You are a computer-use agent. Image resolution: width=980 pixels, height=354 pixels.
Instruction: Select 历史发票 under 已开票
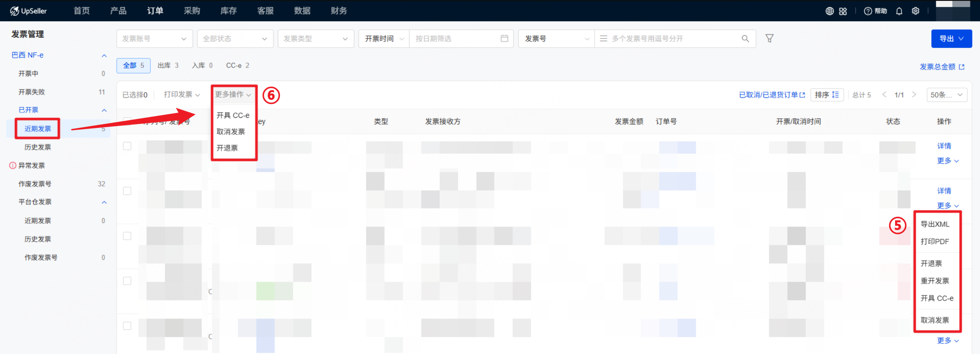(x=38, y=147)
